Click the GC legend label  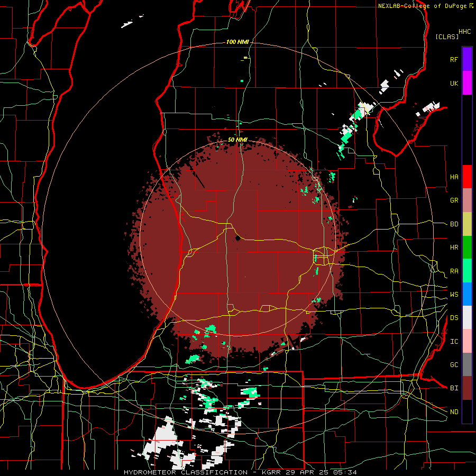pos(454,364)
